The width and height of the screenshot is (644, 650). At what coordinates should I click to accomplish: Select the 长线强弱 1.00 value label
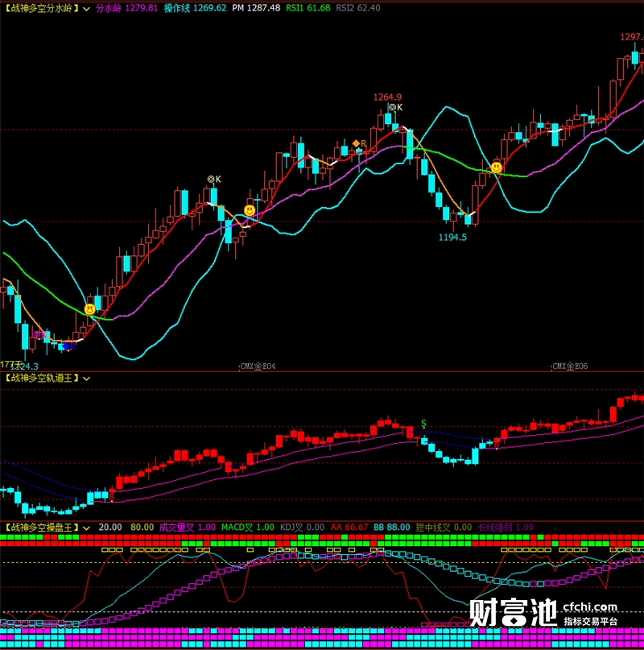click(x=506, y=528)
